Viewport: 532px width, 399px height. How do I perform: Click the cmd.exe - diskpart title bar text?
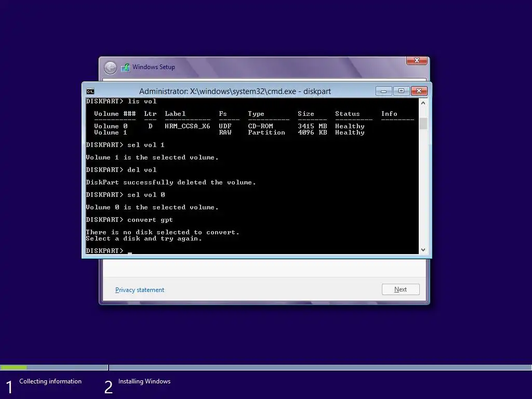click(x=235, y=91)
